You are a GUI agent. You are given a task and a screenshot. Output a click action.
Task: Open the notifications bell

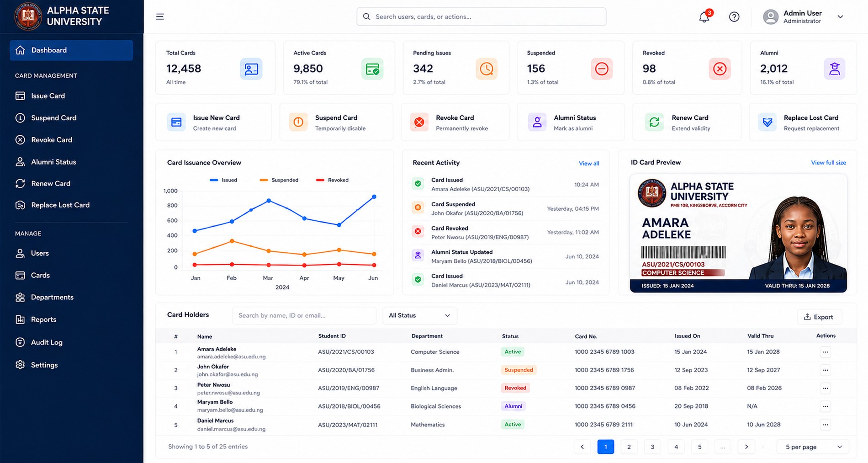pyautogui.click(x=704, y=17)
